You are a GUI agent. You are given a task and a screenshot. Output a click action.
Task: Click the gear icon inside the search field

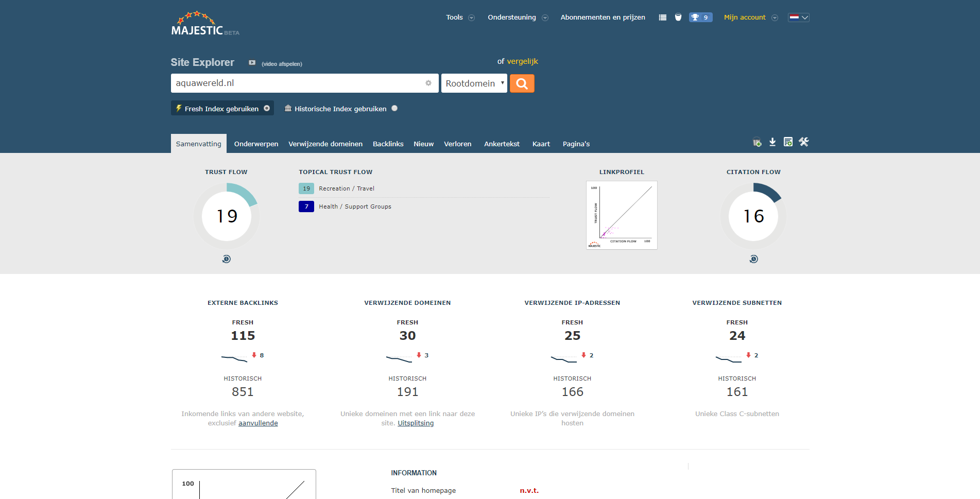click(x=428, y=83)
